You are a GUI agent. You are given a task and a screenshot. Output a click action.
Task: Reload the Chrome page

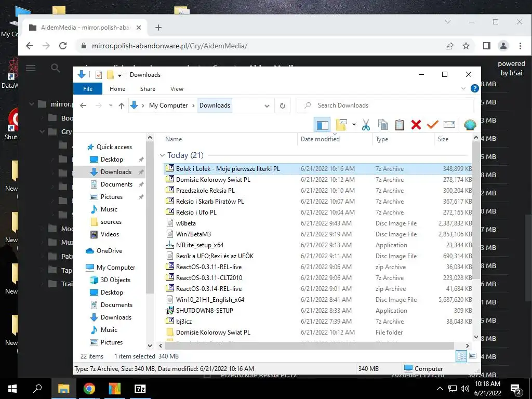(63, 46)
